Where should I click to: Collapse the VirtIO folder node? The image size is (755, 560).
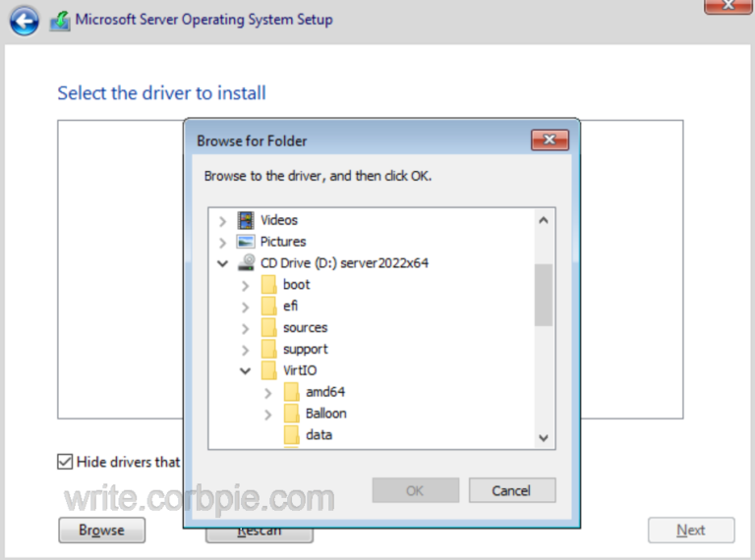coord(245,371)
